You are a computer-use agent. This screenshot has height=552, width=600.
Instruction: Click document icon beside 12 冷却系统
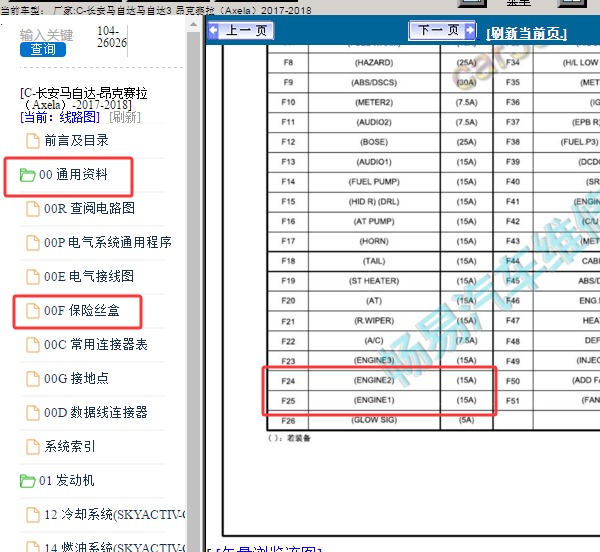pyautogui.click(x=33, y=515)
